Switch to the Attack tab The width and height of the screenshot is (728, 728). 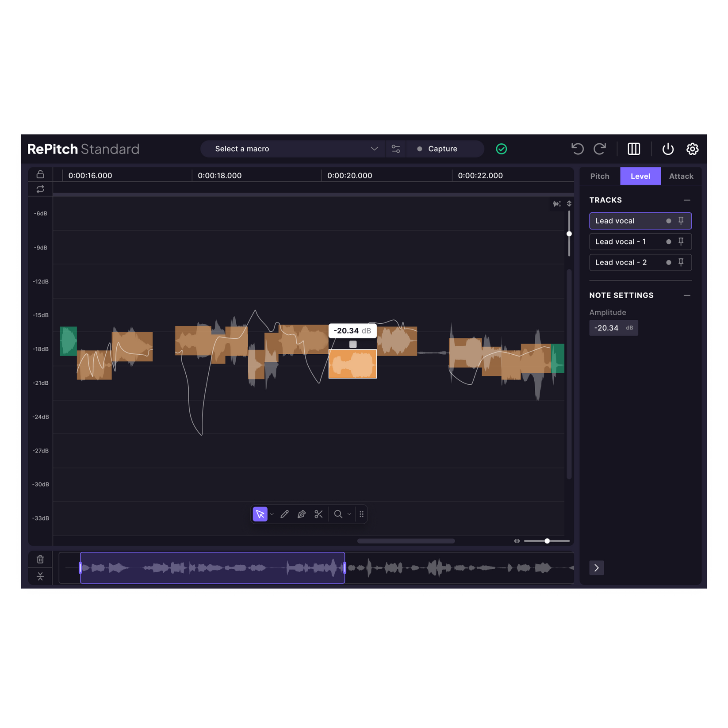[x=681, y=176]
